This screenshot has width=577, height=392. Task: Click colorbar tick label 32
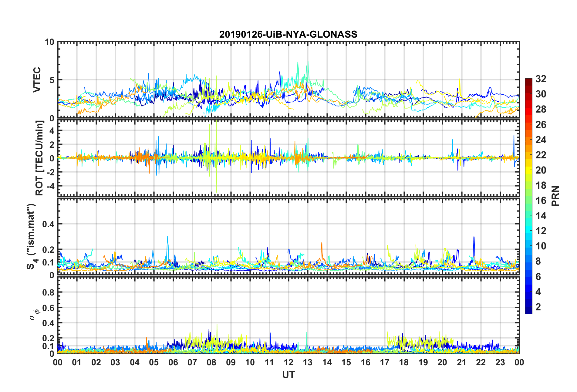tap(541, 79)
